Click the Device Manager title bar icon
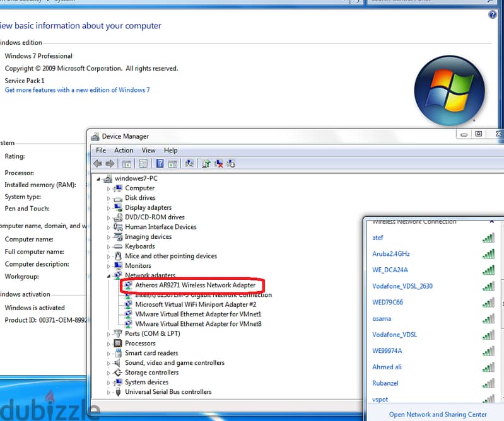The width and height of the screenshot is (504, 421). [x=95, y=137]
